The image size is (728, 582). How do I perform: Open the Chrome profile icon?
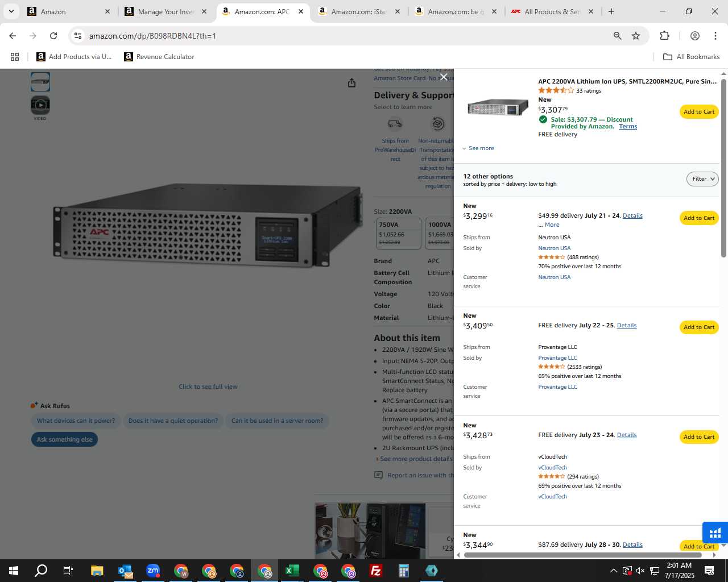click(694, 36)
